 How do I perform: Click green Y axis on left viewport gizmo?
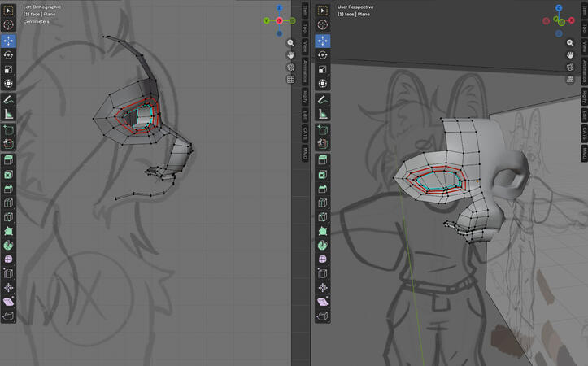coord(266,20)
